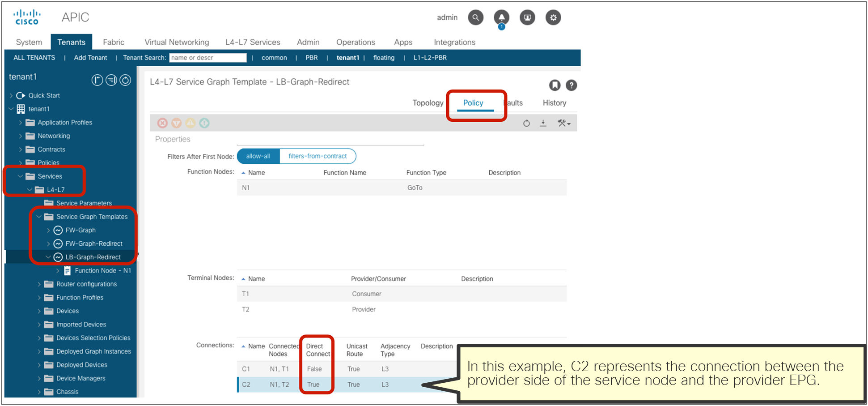The height and width of the screenshot is (406, 868).
Task: Expand Function Node - N1
Action: tap(58, 270)
